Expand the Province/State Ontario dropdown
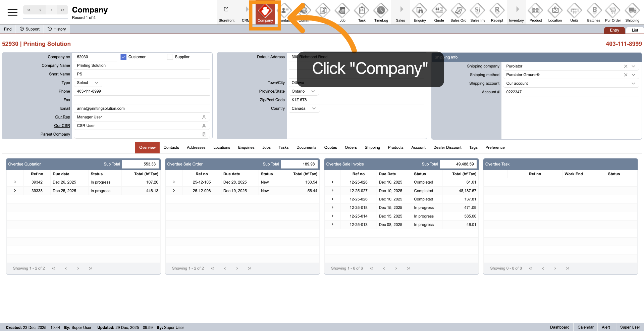The width and height of the screenshot is (644, 331). (304, 91)
